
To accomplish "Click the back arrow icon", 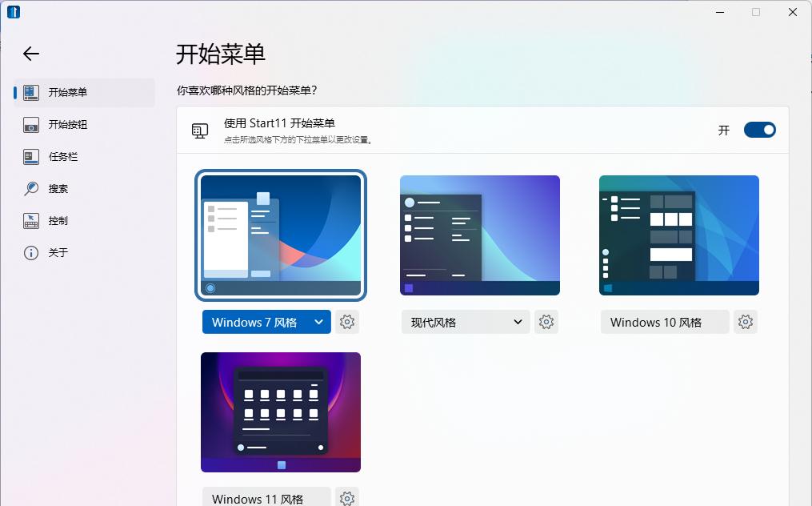I will pos(31,54).
